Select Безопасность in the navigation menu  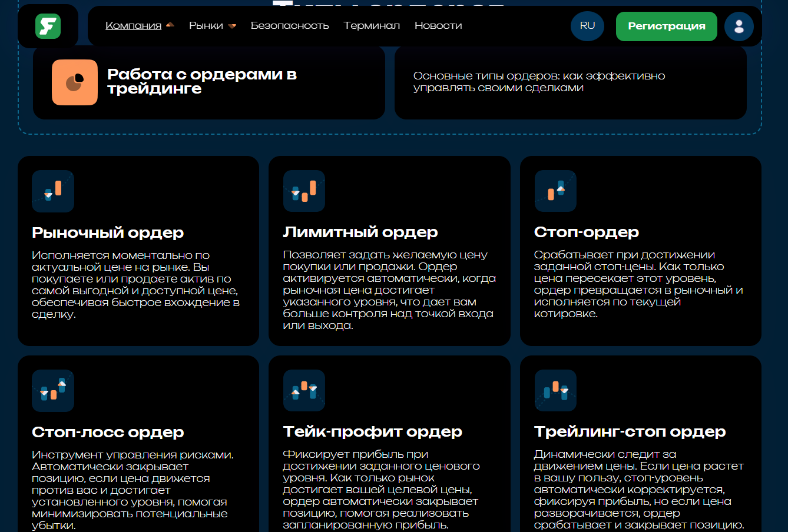tap(290, 26)
